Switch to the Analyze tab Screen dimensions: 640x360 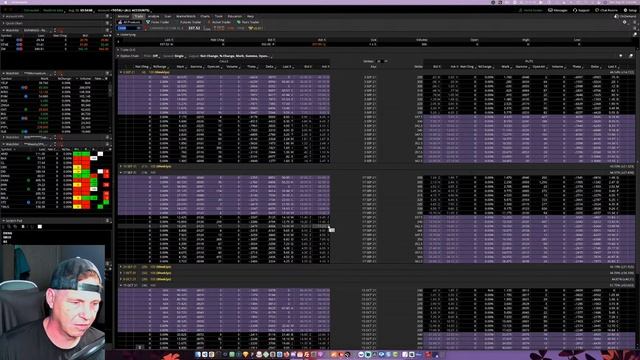coord(153,16)
